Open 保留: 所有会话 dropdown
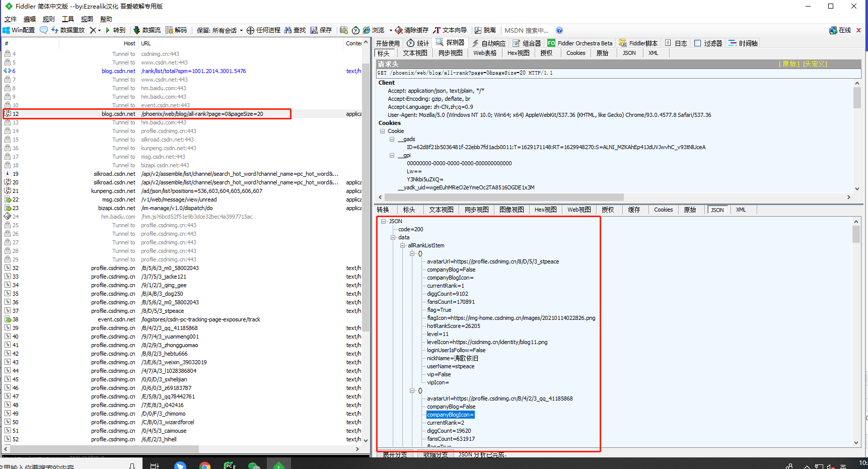 pos(220,30)
